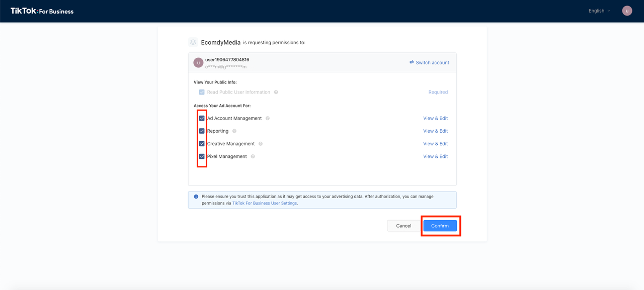Click the Access Your Ad Account For heading

(x=222, y=106)
